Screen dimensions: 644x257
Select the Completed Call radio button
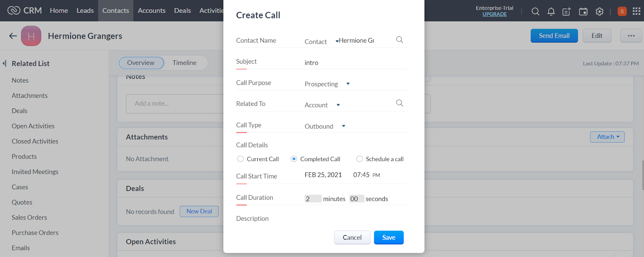pos(293,159)
